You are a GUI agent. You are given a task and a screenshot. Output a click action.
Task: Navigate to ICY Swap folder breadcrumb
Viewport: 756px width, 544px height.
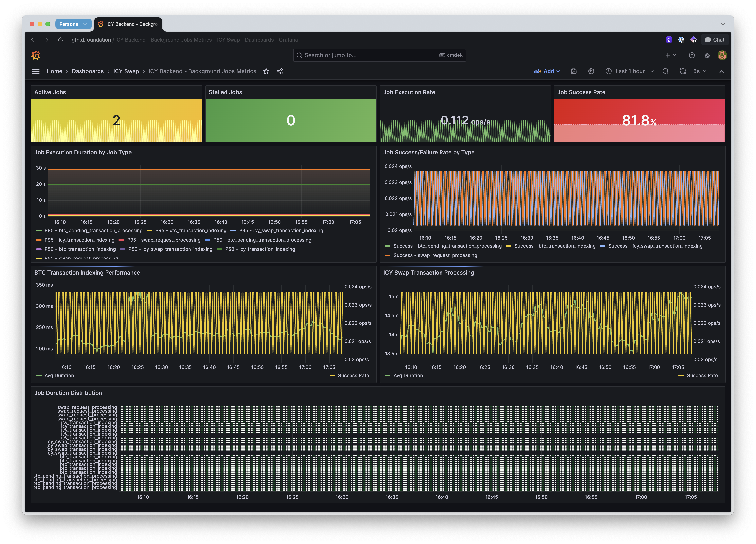coord(126,71)
